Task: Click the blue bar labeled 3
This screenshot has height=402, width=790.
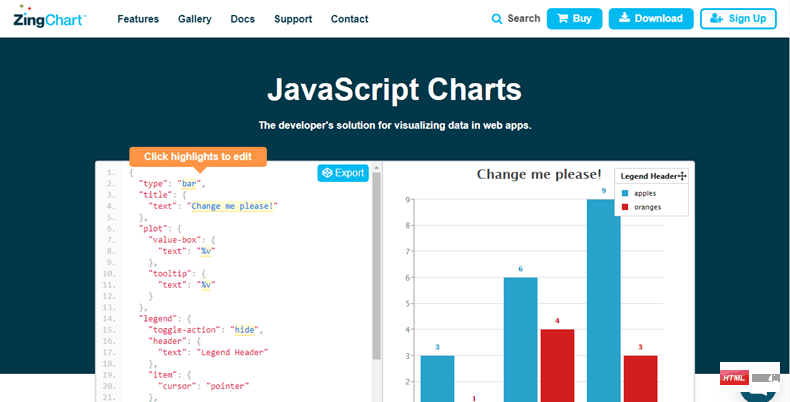Action: point(437,379)
